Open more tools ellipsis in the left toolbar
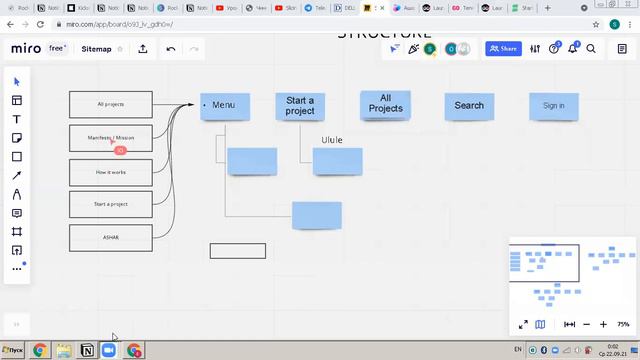This screenshot has height=360, width=640. [x=17, y=269]
